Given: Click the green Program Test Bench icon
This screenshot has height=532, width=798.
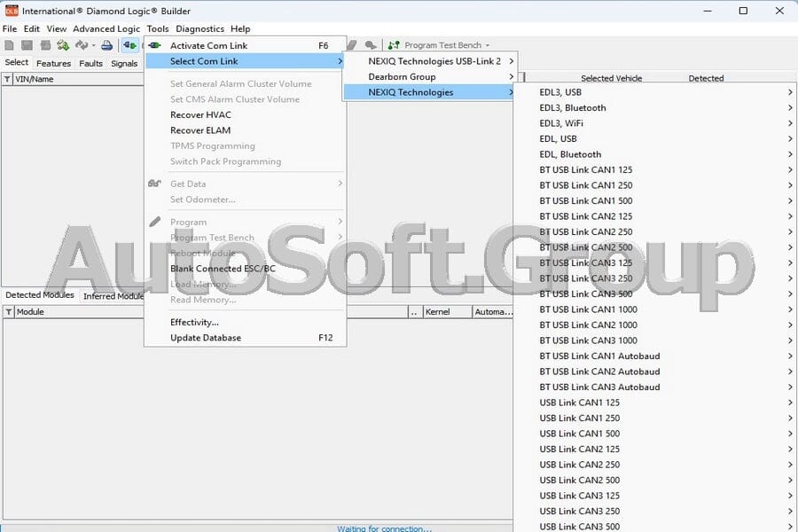Looking at the screenshot, I should pyautogui.click(x=394, y=44).
